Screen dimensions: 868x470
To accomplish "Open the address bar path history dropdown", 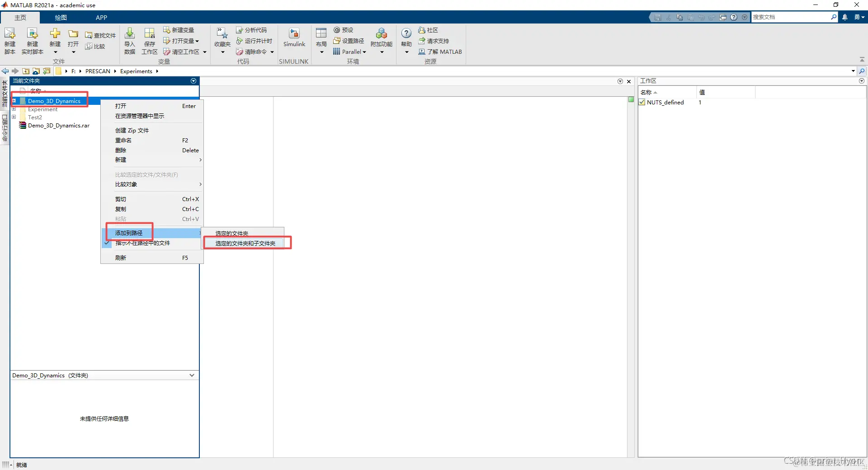I will (853, 71).
